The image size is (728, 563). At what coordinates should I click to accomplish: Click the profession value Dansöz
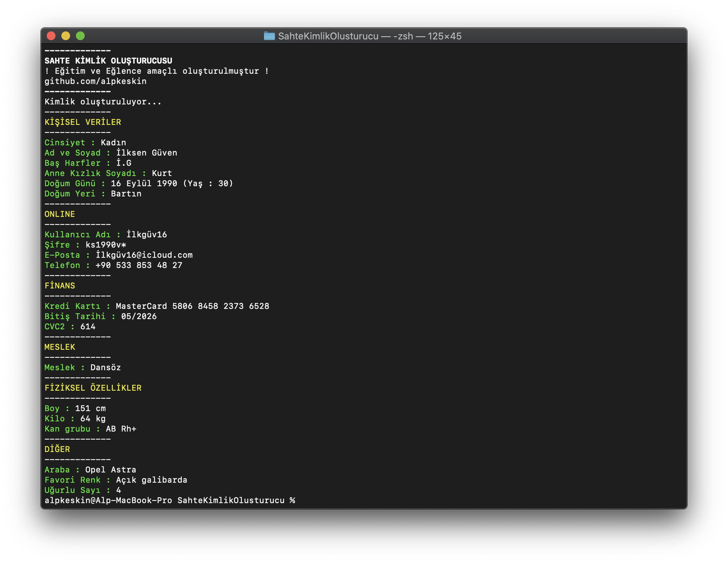pos(106,367)
